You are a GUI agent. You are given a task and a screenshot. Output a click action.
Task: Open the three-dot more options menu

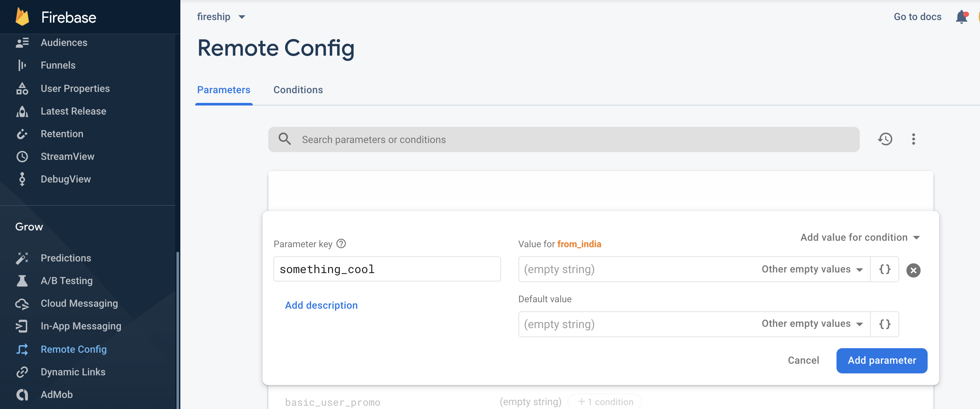[913, 139]
